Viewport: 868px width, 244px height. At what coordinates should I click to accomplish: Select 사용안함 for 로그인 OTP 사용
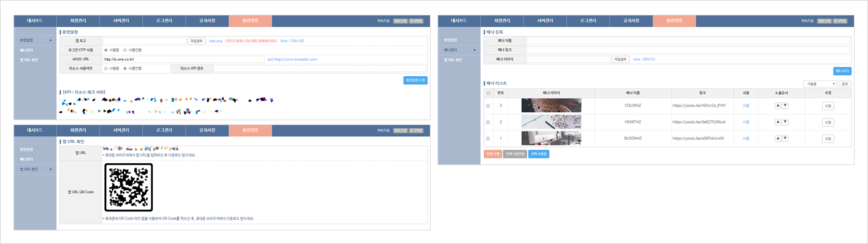tap(125, 50)
